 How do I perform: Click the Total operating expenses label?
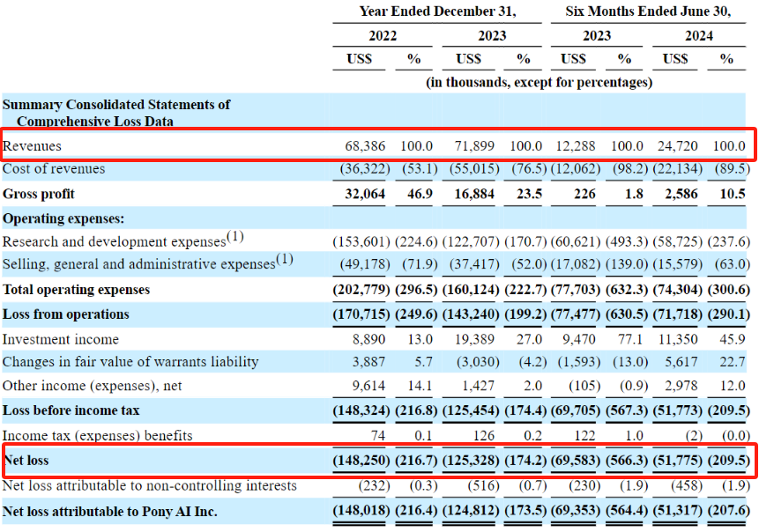coord(77,290)
